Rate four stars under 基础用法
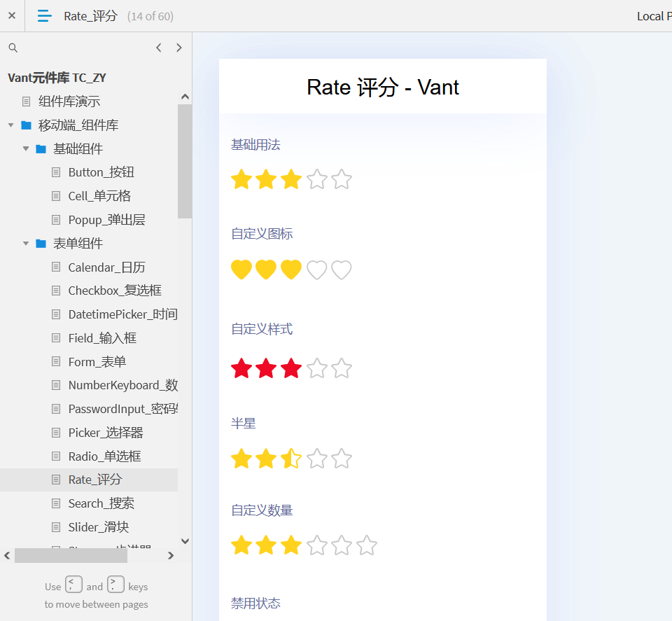This screenshot has width=672, height=621. 316,179
